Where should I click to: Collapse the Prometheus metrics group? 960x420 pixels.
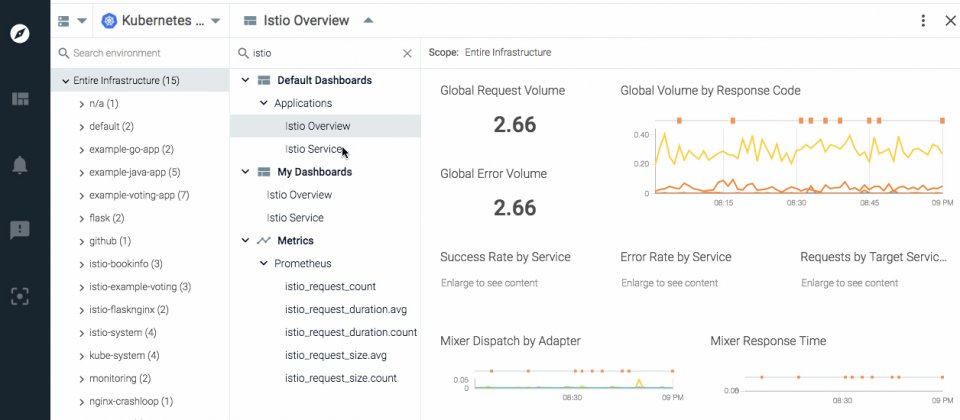pyautogui.click(x=264, y=263)
